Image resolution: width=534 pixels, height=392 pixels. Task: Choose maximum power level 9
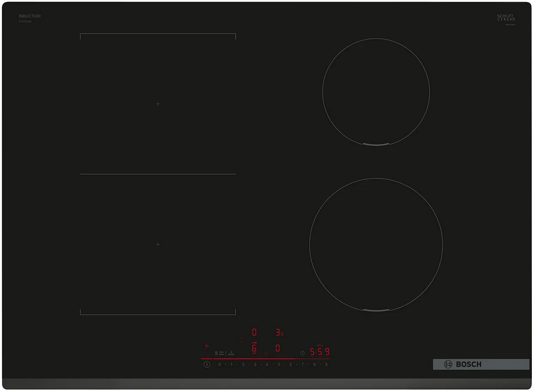326,365
